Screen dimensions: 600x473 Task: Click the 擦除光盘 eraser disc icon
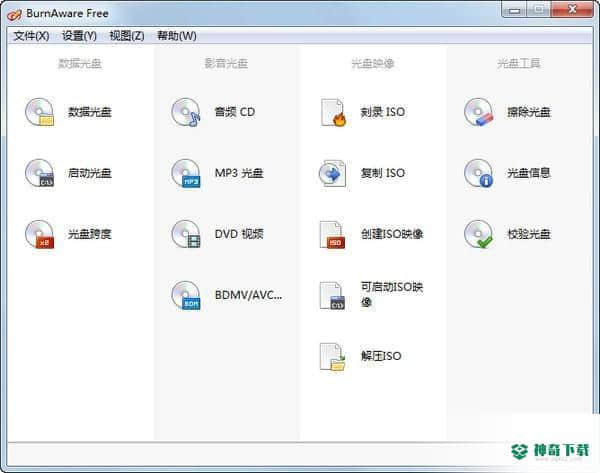point(479,112)
